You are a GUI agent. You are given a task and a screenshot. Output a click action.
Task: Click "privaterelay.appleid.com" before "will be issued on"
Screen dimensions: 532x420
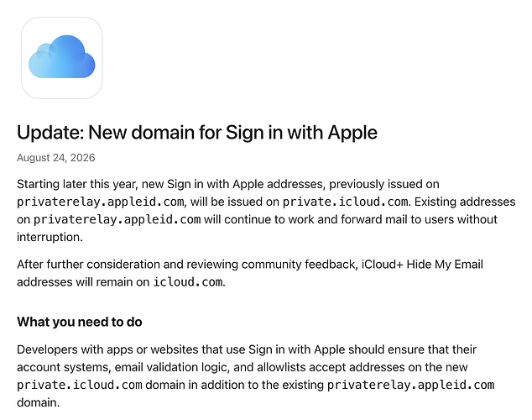(101, 202)
